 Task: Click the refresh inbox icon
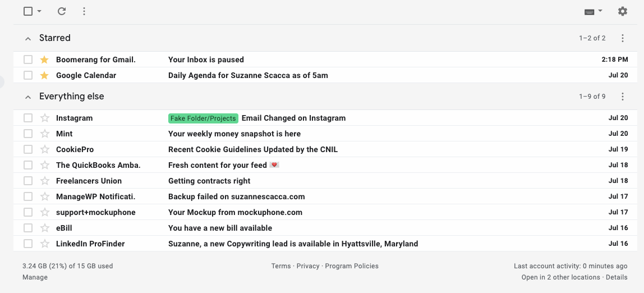[x=62, y=11]
